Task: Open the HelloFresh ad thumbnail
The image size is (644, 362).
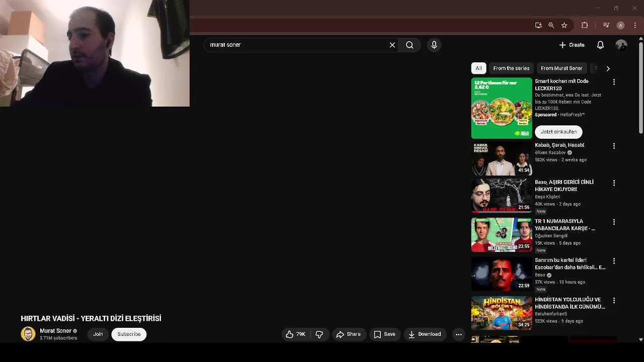Action: pyautogui.click(x=502, y=108)
